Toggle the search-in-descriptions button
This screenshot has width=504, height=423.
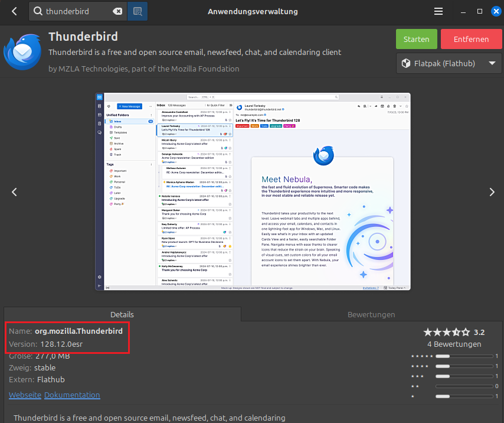(138, 12)
